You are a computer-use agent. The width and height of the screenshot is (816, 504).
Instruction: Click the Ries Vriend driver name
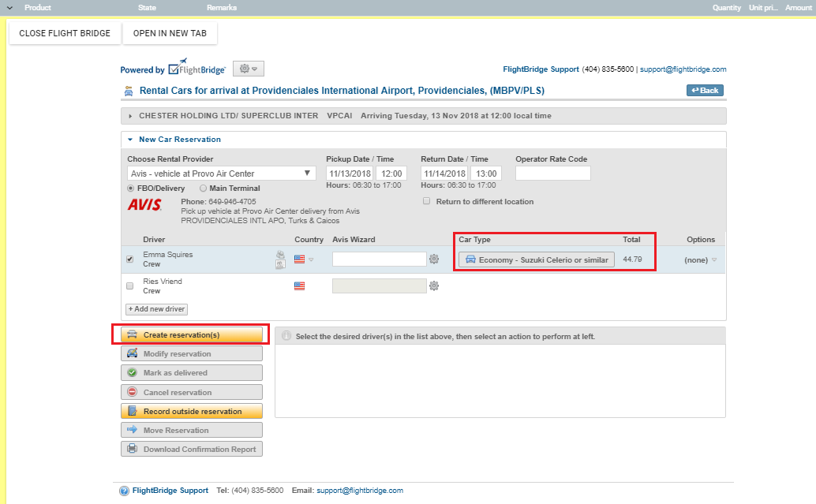163,282
